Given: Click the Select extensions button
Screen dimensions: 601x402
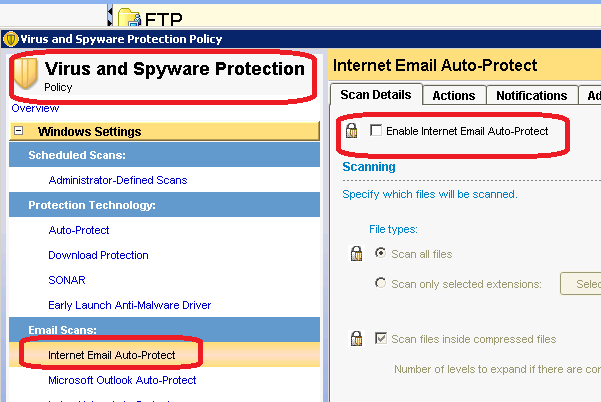Looking at the screenshot, I should click(x=581, y=284).
